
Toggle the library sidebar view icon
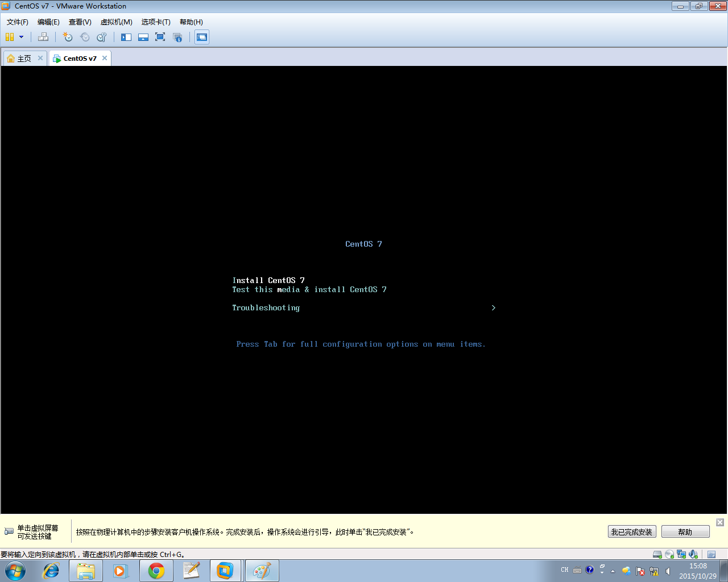(x=126, y=37)
